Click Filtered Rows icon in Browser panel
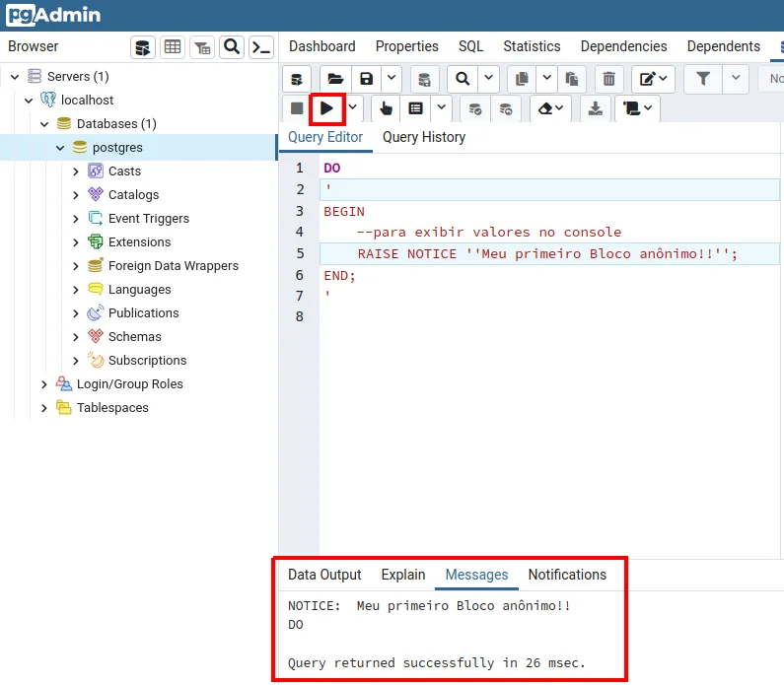 tap(202, 47)
